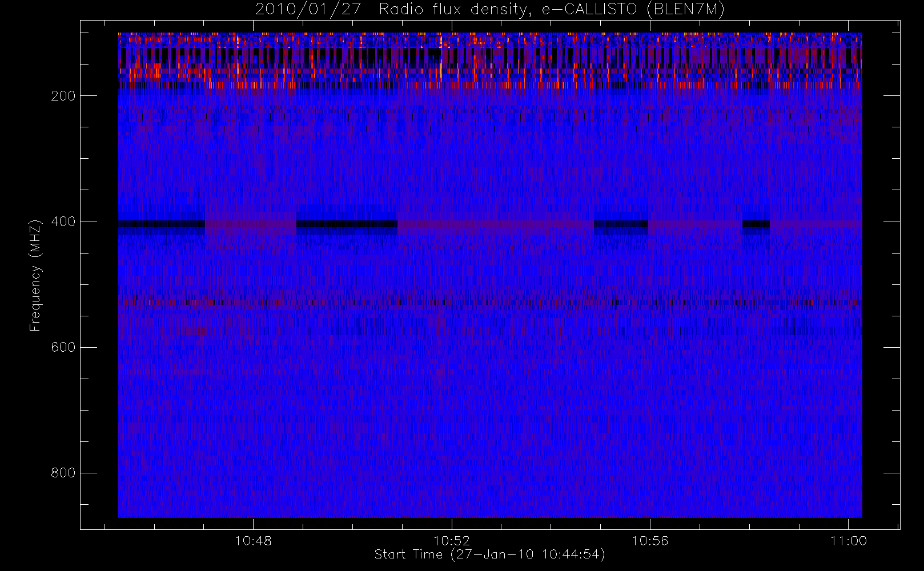Click the "10:56" time tick label
924x571 pixels.
point(650,541)
